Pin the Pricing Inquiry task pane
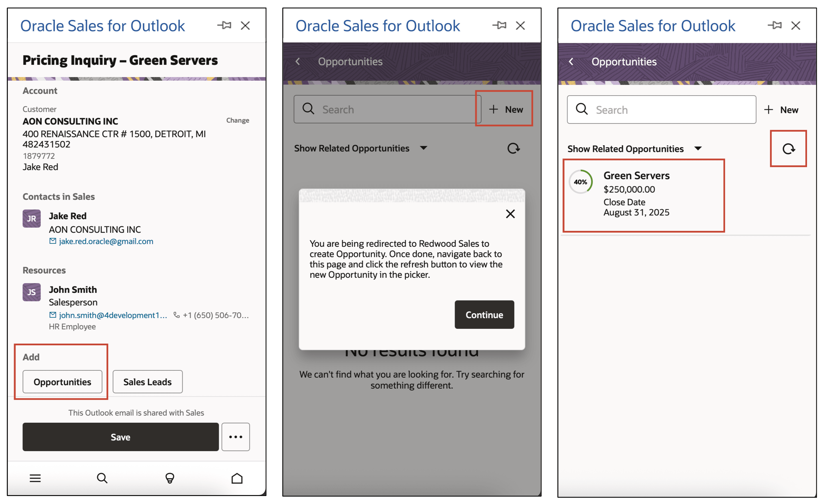Screen dimensions: 823x504 coord(224,25)
